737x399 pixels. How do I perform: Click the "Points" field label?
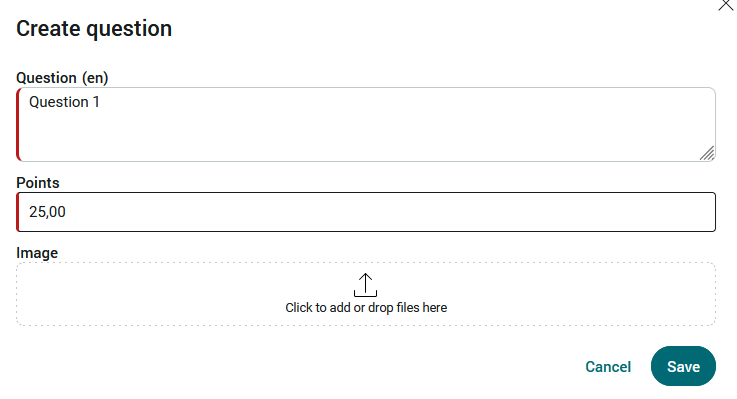[x=38, y=183]
